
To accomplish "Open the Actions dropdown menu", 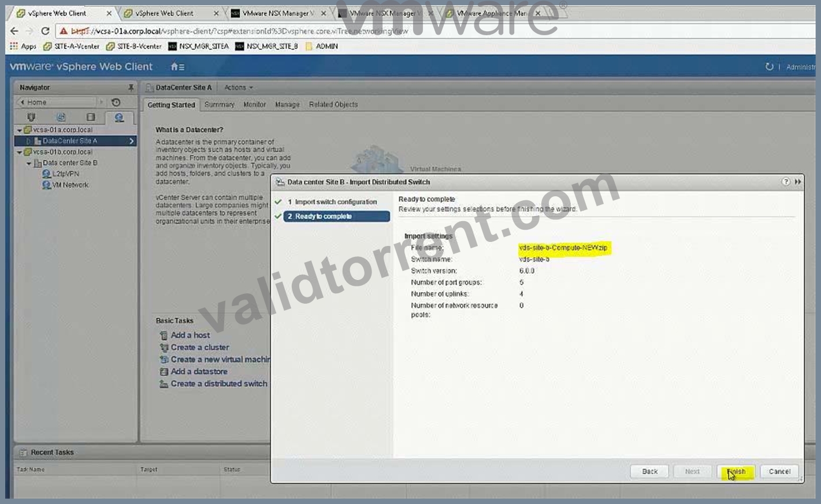I will pyautogui.click(x=239, y=88).
